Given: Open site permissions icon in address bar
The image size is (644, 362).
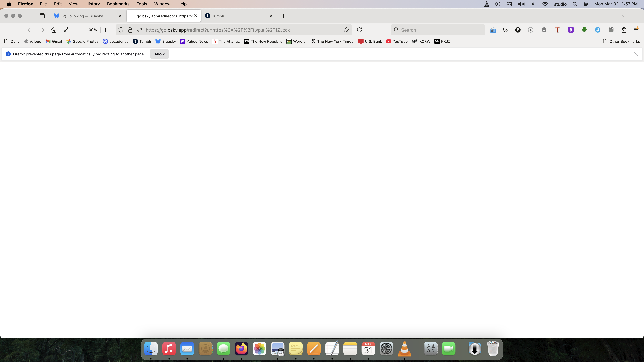Looking at the screenshot, I should pos(140,30).
